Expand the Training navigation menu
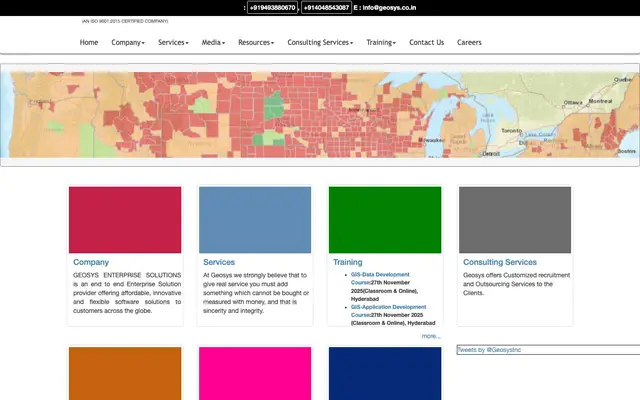This screenshot has height=400, width=640. [x=381, y=42]
